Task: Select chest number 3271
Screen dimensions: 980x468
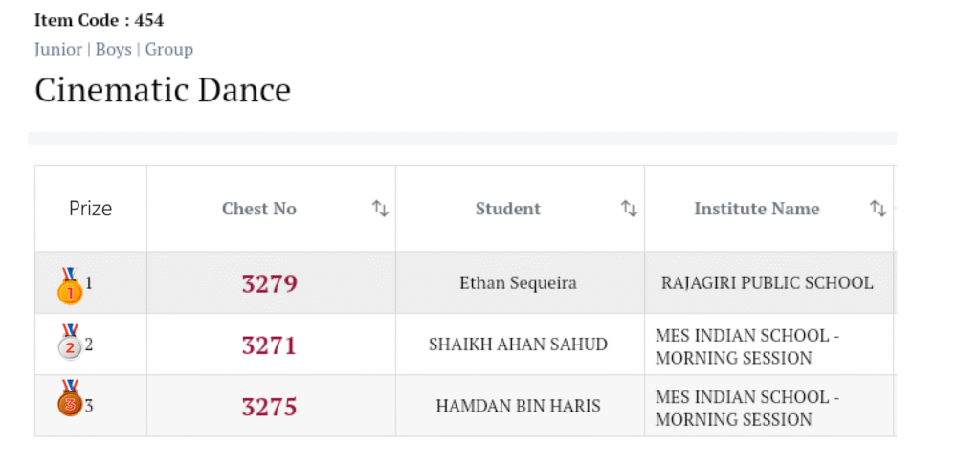Action: pos(269,345)
